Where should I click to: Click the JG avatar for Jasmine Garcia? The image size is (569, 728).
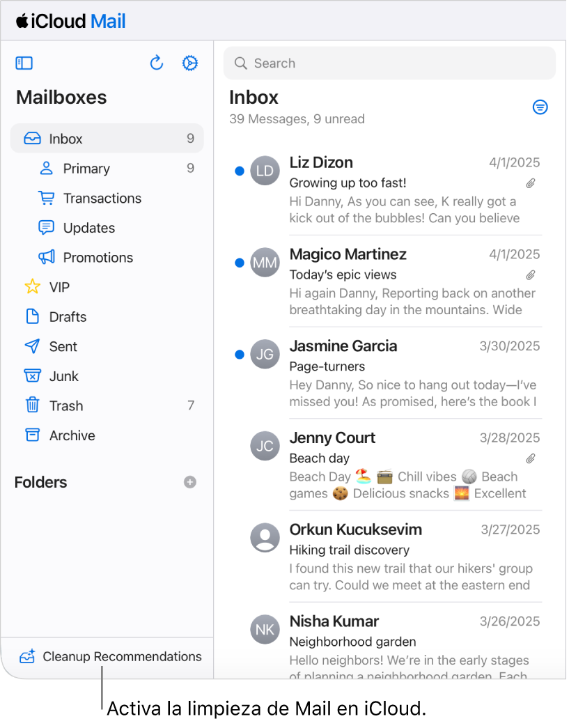click(265, 355)
